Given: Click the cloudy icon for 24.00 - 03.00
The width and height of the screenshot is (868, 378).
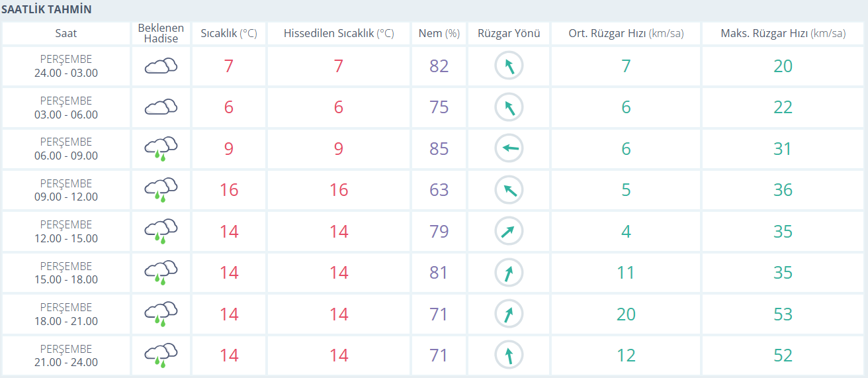Looking at the screenshot, I should [161, 66].
